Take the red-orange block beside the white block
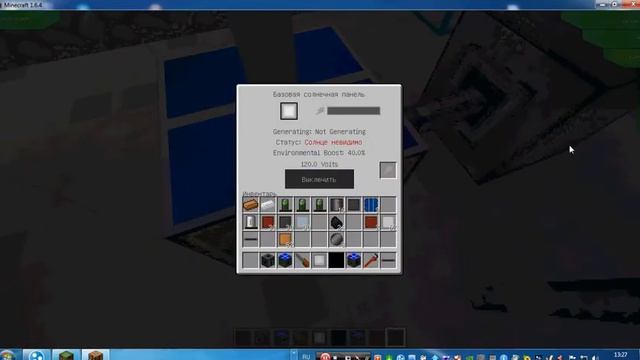 coord(371,222)
